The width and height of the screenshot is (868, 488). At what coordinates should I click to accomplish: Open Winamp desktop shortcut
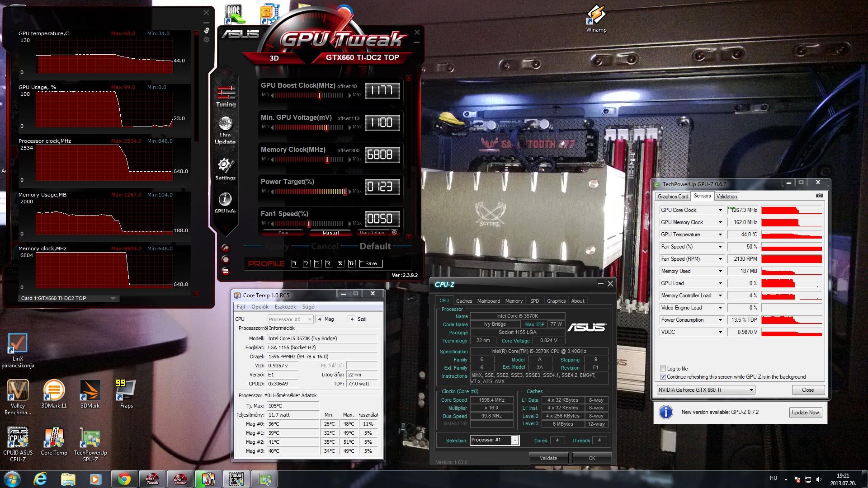tap(596, 19)
